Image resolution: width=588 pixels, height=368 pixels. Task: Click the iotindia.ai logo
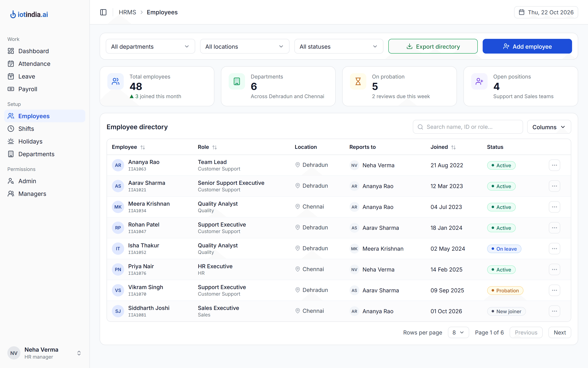pyautogui.click(x=29, y=15)
